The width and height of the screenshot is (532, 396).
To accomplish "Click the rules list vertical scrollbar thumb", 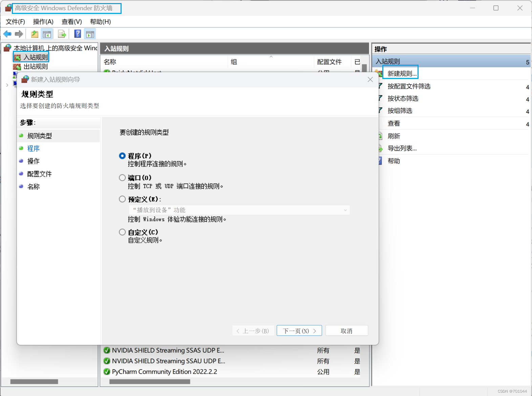I will pos(364,67).
